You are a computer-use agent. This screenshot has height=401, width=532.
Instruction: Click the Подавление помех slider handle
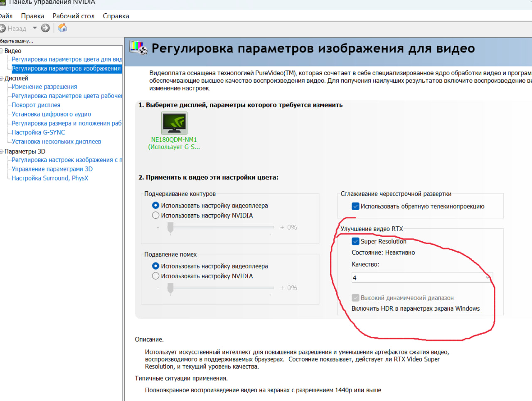pos(170,287)
